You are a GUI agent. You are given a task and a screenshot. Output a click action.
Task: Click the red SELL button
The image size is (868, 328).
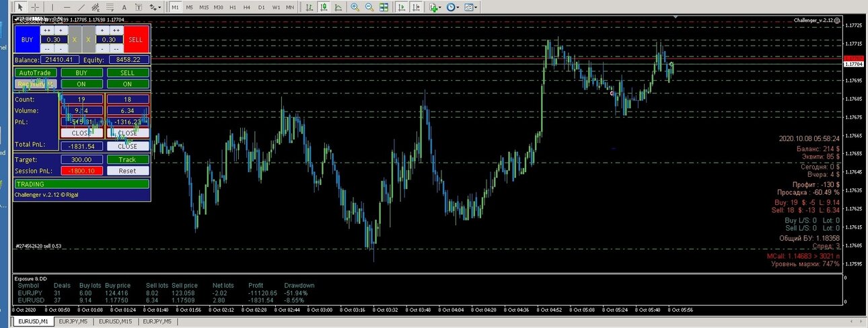(136, 40)
